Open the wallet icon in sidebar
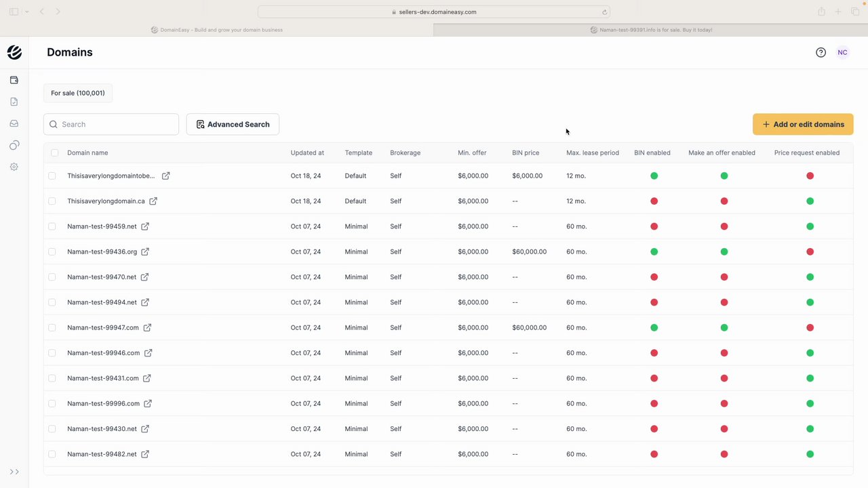This screenshot has width=868, height=488. tap(14, 80)
